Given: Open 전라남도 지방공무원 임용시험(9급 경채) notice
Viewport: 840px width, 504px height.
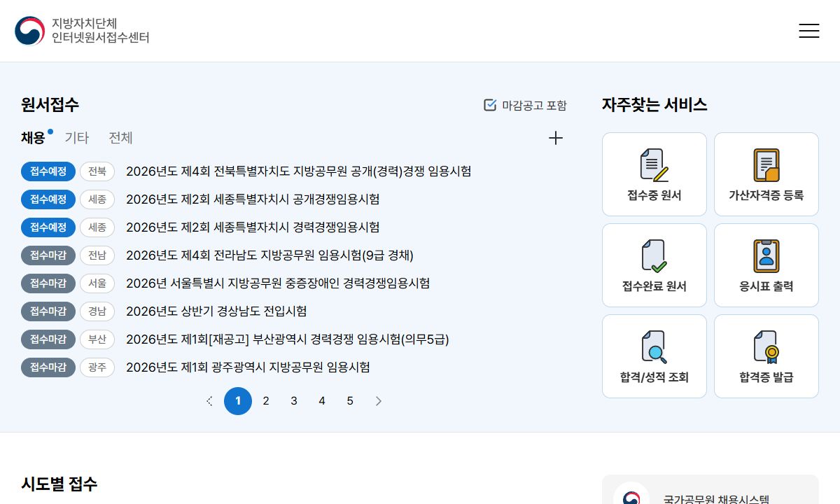Looking at the screenshot, I should click(269, 255).
